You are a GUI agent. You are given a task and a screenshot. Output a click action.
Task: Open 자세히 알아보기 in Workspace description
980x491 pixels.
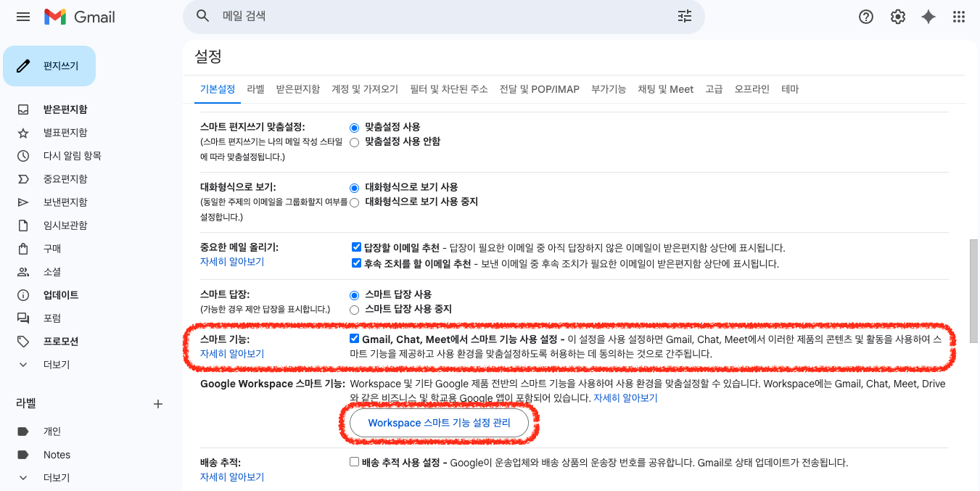point(625,398)
